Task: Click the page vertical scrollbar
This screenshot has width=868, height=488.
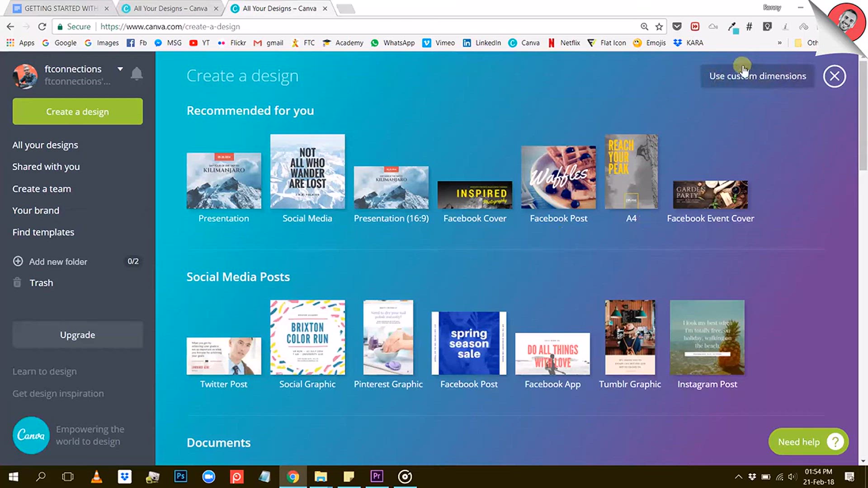Action: click(x=863, y=116)
